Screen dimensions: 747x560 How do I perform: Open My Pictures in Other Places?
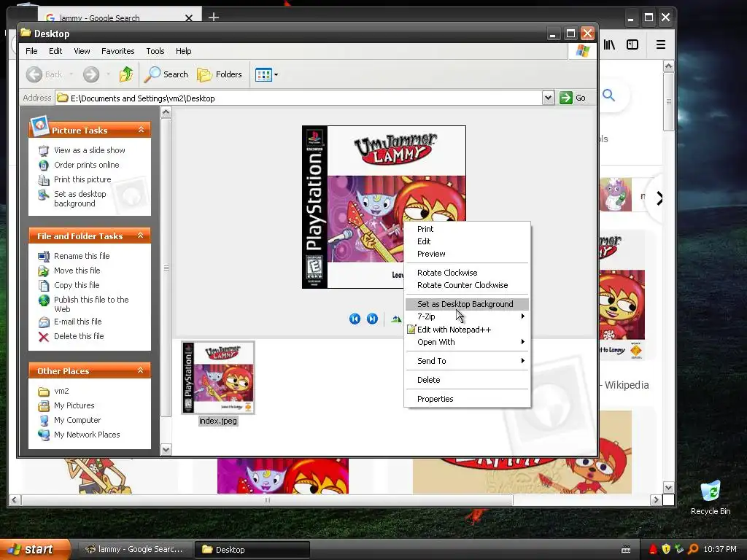click(x=74, y=405)
